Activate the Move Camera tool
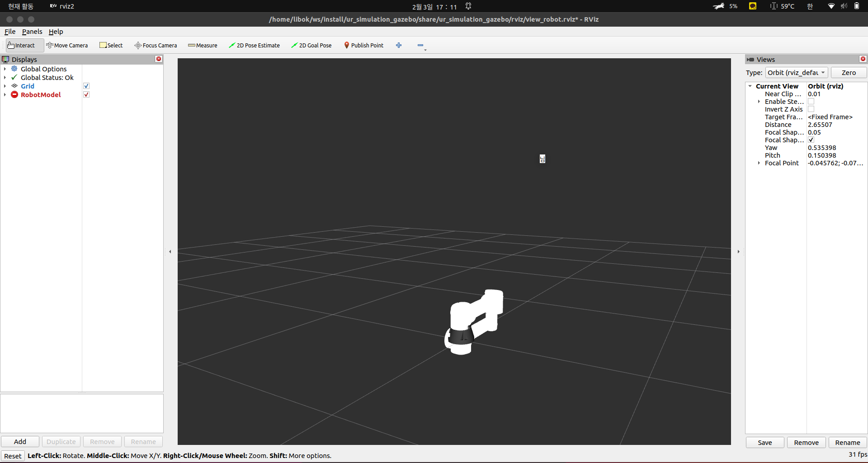 (67, 45)
